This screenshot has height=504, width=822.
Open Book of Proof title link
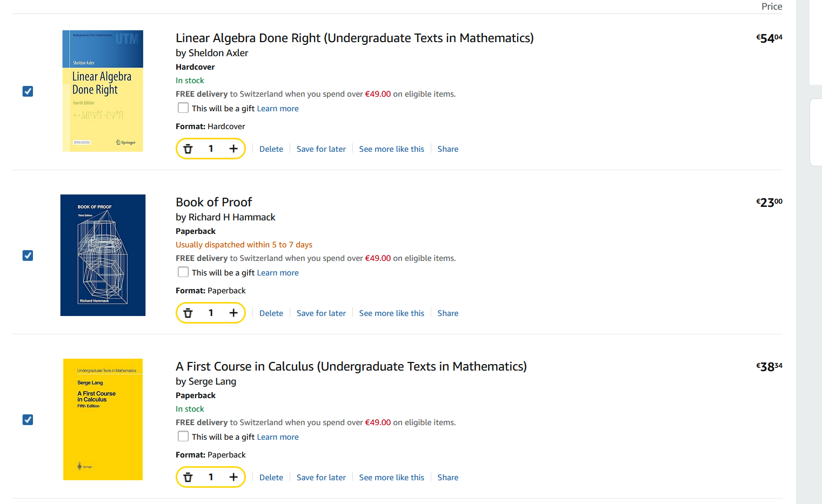point(214,202)
